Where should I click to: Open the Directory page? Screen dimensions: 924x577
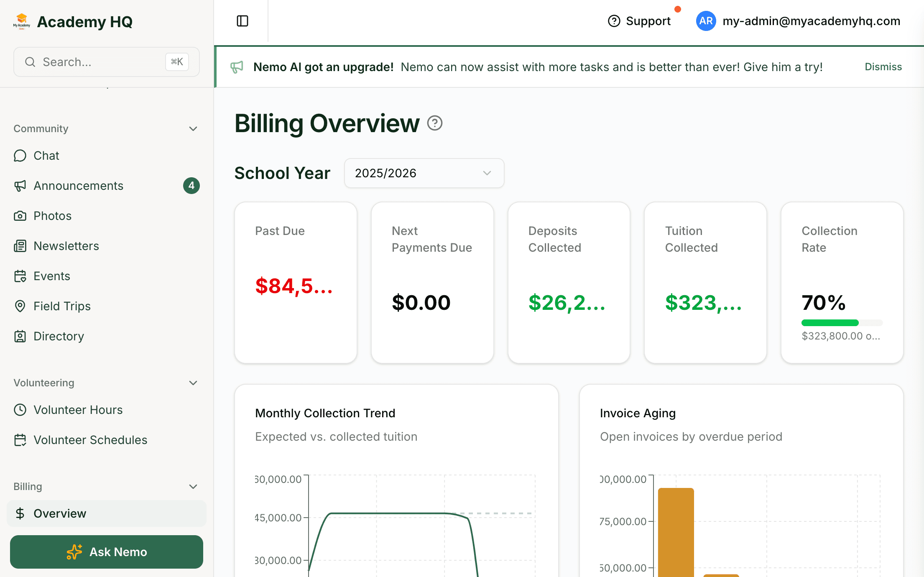[x=106, y=336]
